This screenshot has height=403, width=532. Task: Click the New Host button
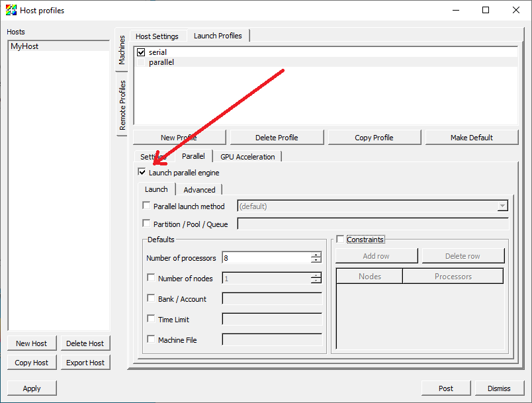(32, 343)
